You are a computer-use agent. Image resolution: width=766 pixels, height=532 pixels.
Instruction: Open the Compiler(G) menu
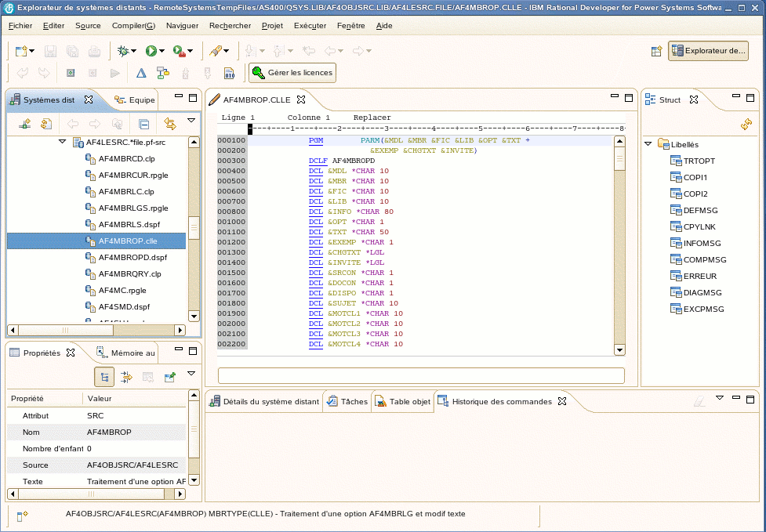133,26
